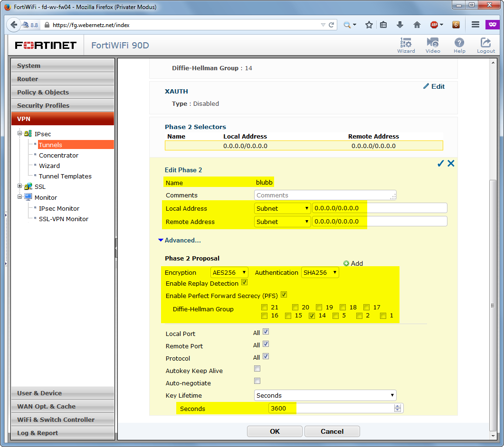Image resolution: width=504 pixels, height=447 pixels.
Task: Toggle Enable Replay Detection checkbox
Action: coord(244,282)
